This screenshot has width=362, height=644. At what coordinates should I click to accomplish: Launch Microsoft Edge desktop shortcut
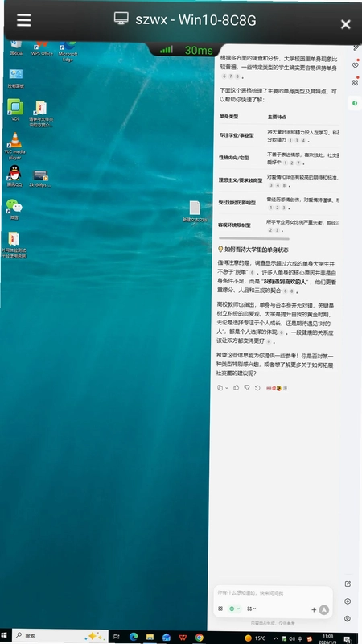pos(68,51)
